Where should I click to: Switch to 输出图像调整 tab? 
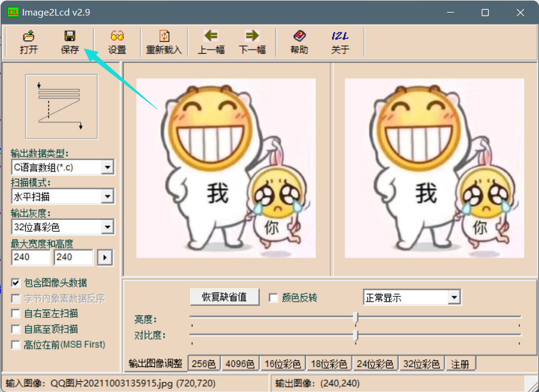click(x=155, y=363)
